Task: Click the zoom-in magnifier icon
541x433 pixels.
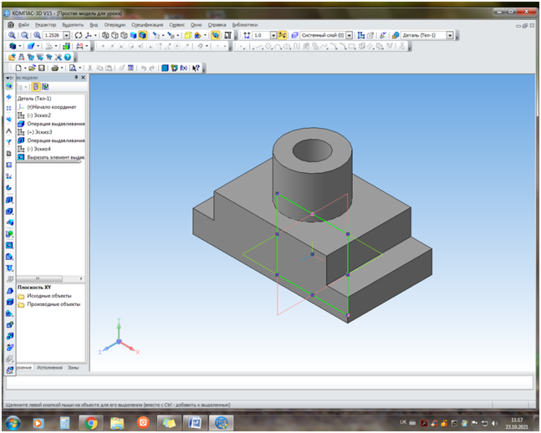Action: [11, 35]
